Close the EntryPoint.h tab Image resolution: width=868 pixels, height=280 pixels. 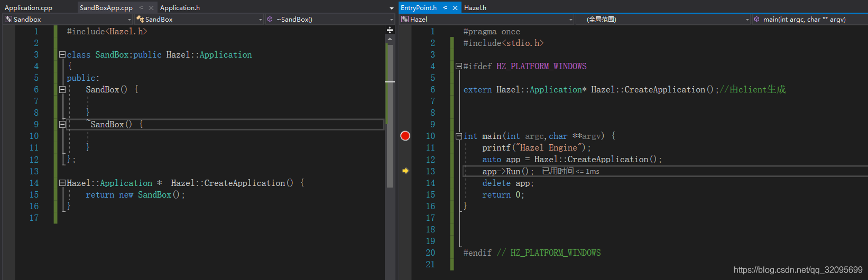tap(455, 7)
